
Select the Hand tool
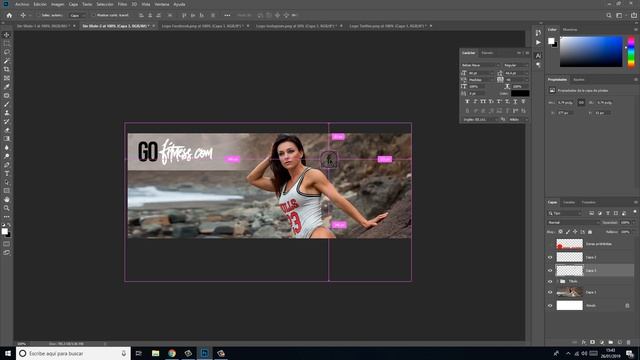pyautogui.click(x=7, y=200)
